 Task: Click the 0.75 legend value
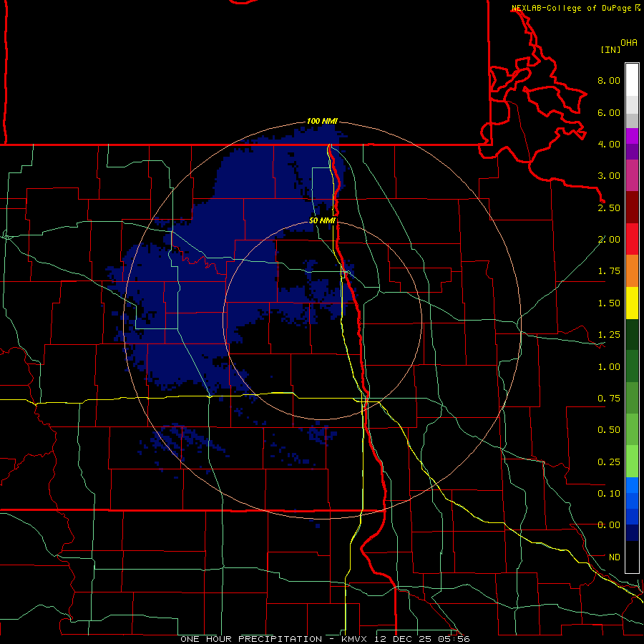[609, 399]
